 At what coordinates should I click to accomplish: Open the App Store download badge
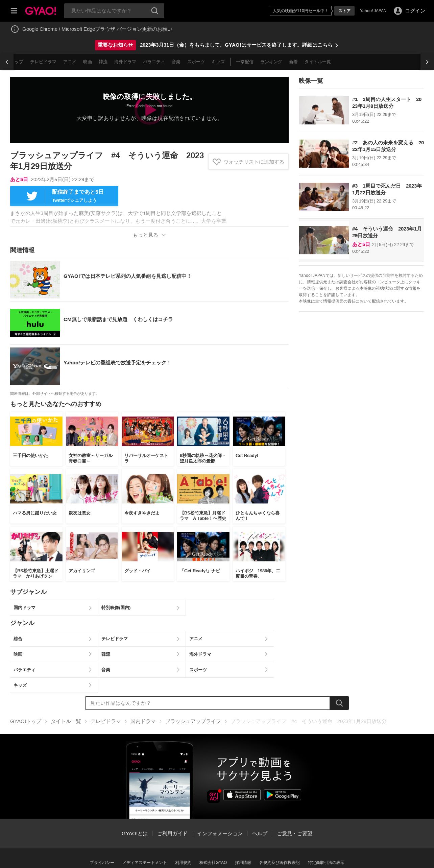pyautogui.click(x=242, y=795)
